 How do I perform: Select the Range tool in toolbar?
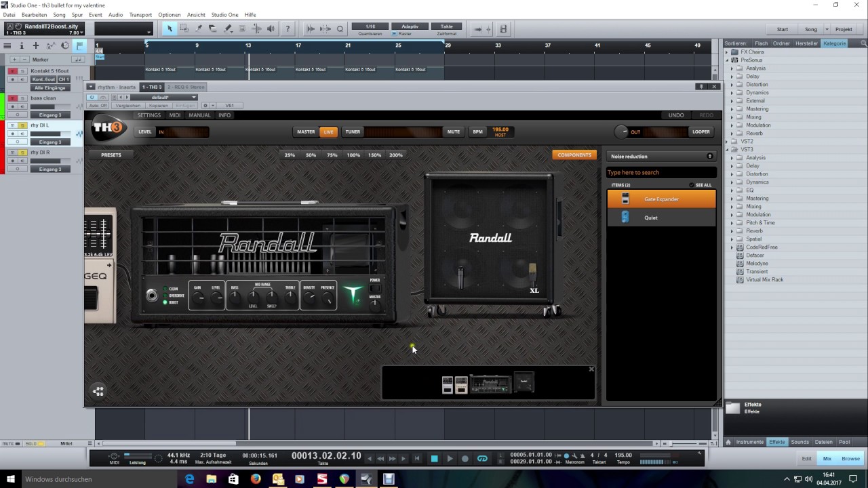(184, 28)
